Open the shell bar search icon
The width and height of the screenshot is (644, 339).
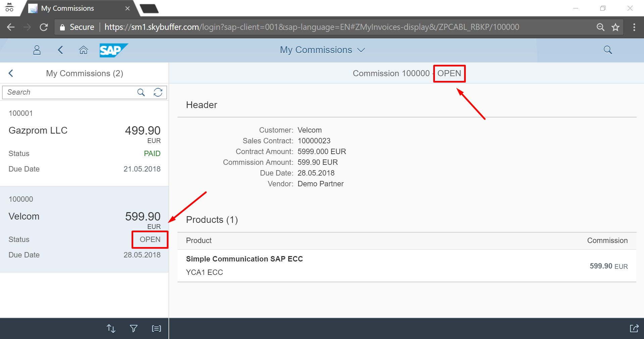pyautogui.click(x=608, y=50)
